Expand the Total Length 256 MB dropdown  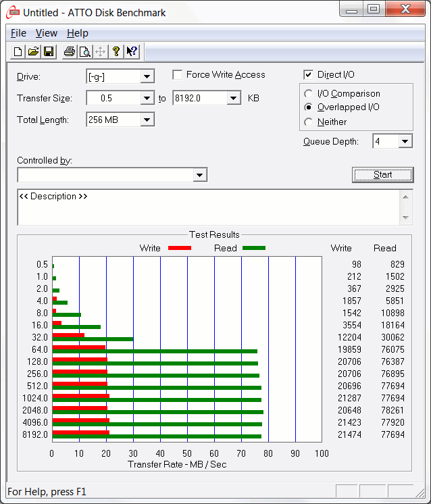(147, 120)
